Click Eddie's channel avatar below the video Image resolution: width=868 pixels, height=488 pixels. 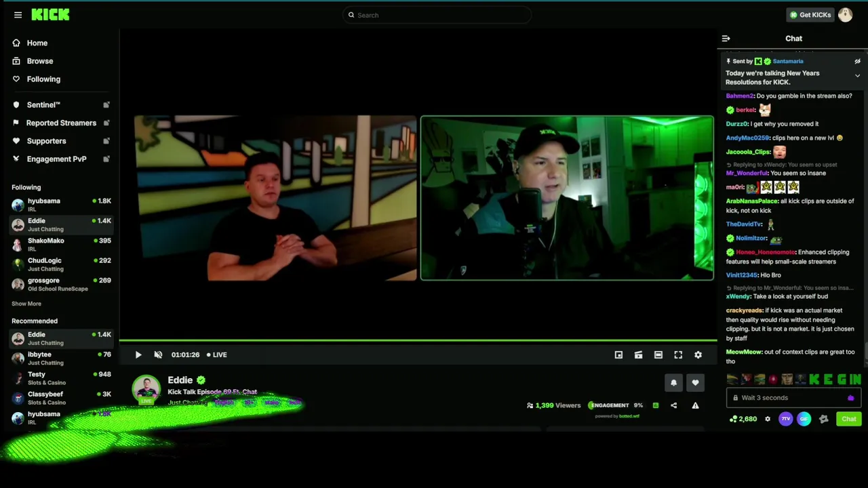point(146,390)
